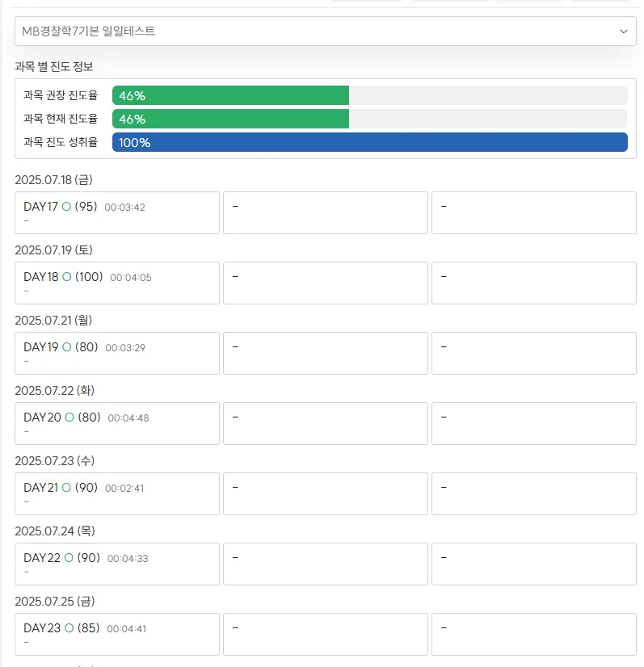
Task: Click the green circle icon beside DAY23
Action: 69,628
